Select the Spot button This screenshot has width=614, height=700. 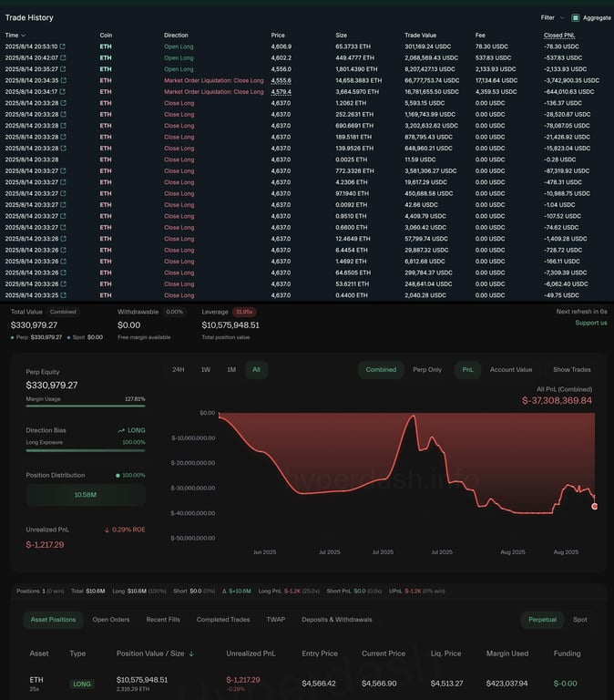pos(579,620)
